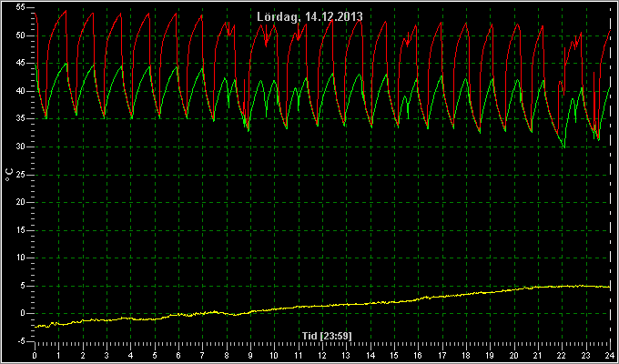Select hour 24 on the time axis
Screen dimensions: 619x364
[610, 355]
